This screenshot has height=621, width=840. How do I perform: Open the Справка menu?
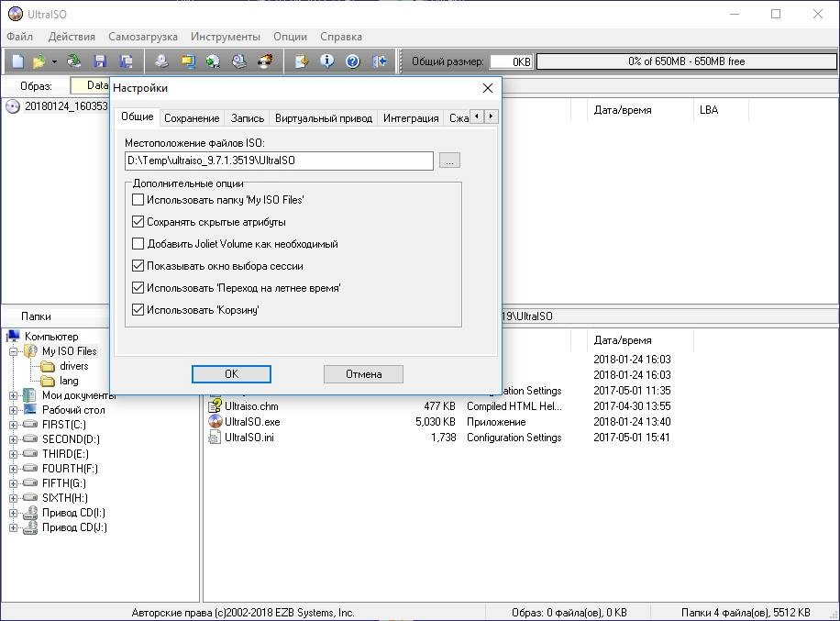341,37
